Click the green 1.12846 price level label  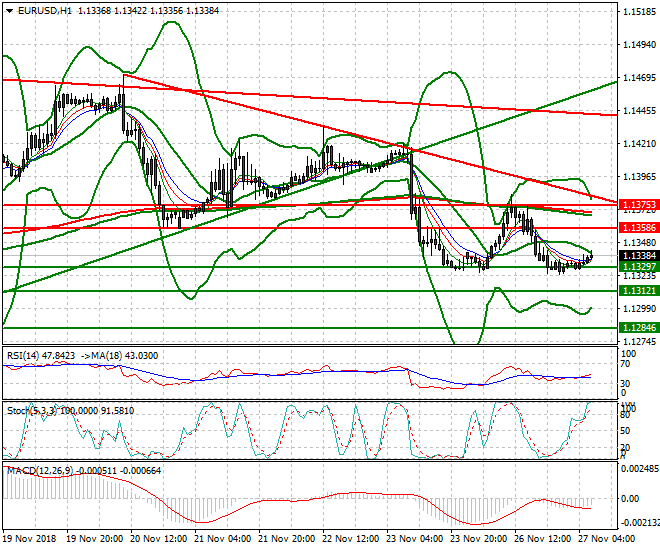coord(639,327)
